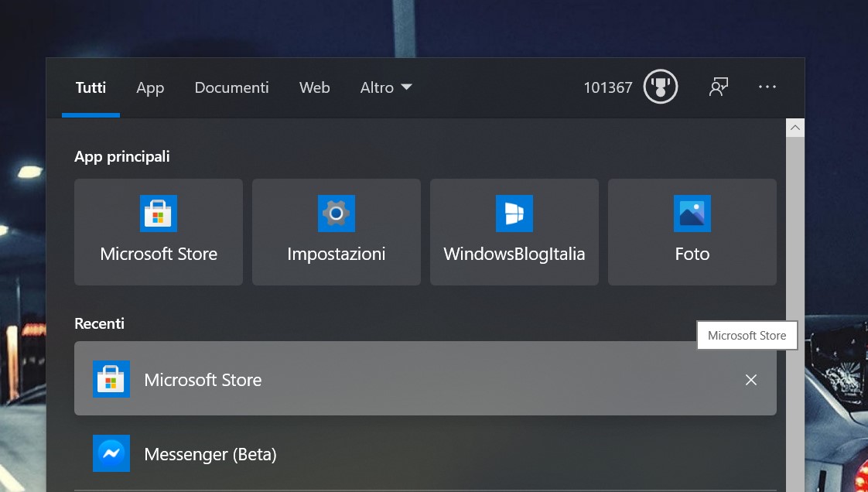The image size is (868, 492).
Task: Open the App search tab
Action: pyautogui.click(x=150, y=87)
